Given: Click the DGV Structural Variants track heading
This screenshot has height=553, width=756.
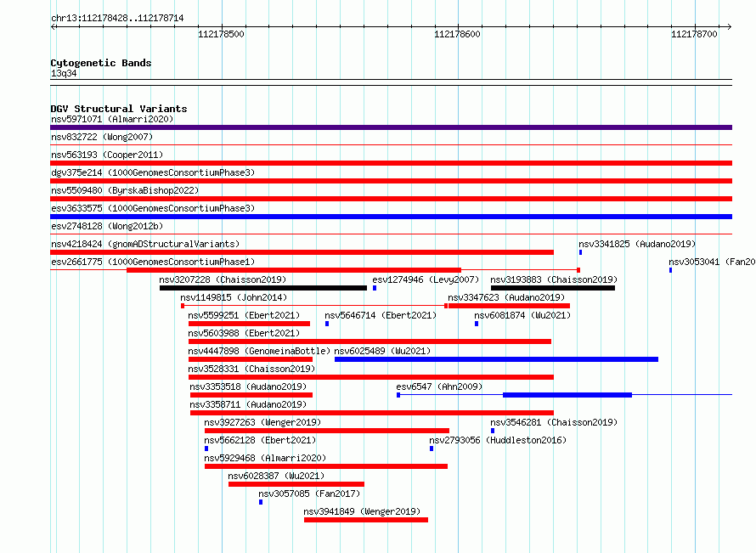Looking at the screenshot, I should click(119, 109).
